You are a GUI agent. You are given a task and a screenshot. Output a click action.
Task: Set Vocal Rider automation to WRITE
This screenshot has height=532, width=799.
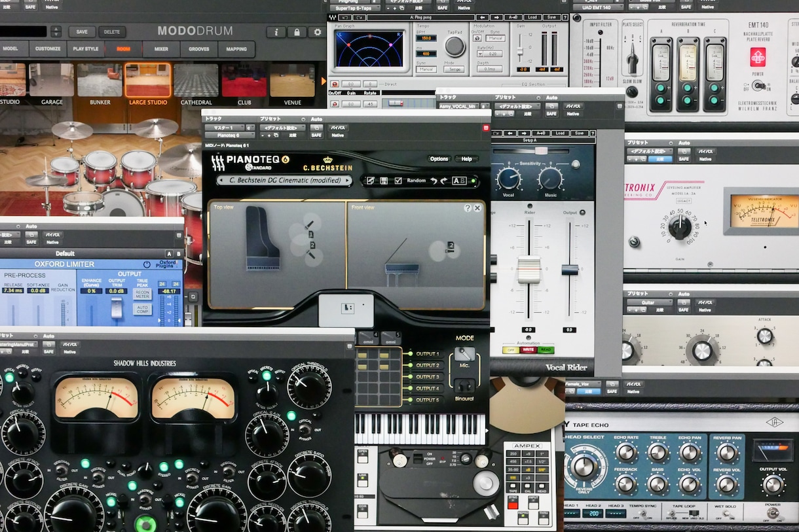click(x=528, y=350)
